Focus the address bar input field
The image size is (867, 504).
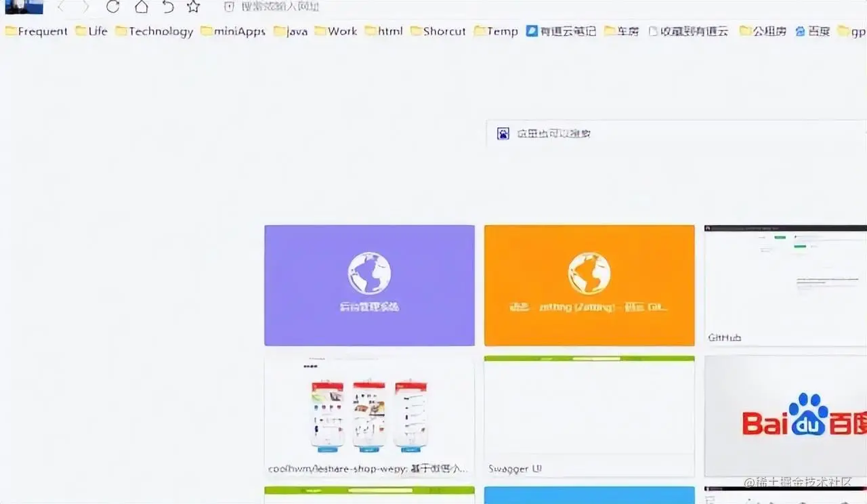(542, 7)
